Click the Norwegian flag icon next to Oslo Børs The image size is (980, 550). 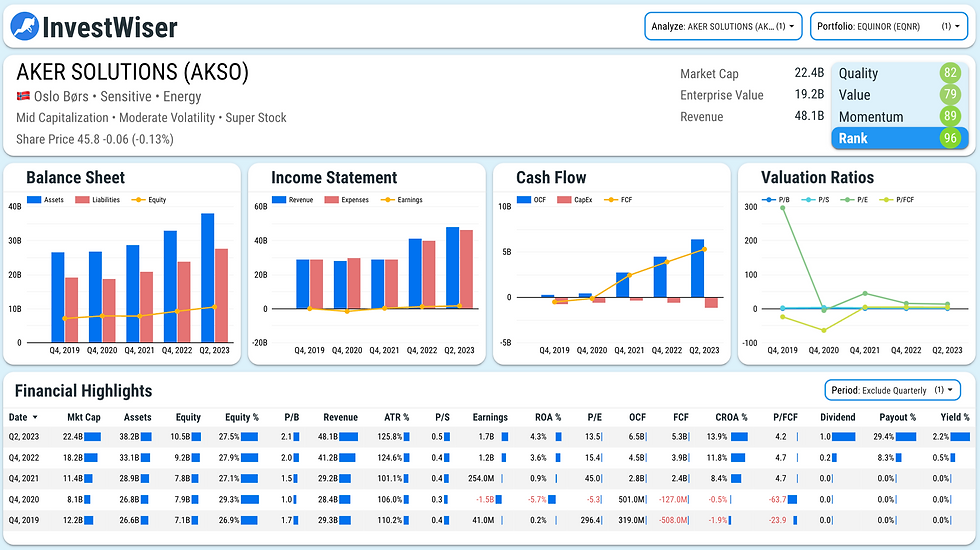tap(23, 96)
